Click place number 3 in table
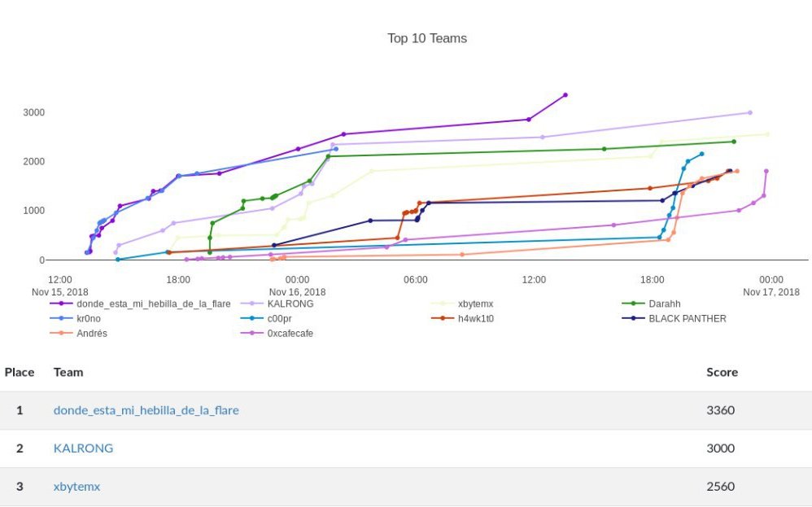This screenshot has height=507, width=812. click(20, 487)
